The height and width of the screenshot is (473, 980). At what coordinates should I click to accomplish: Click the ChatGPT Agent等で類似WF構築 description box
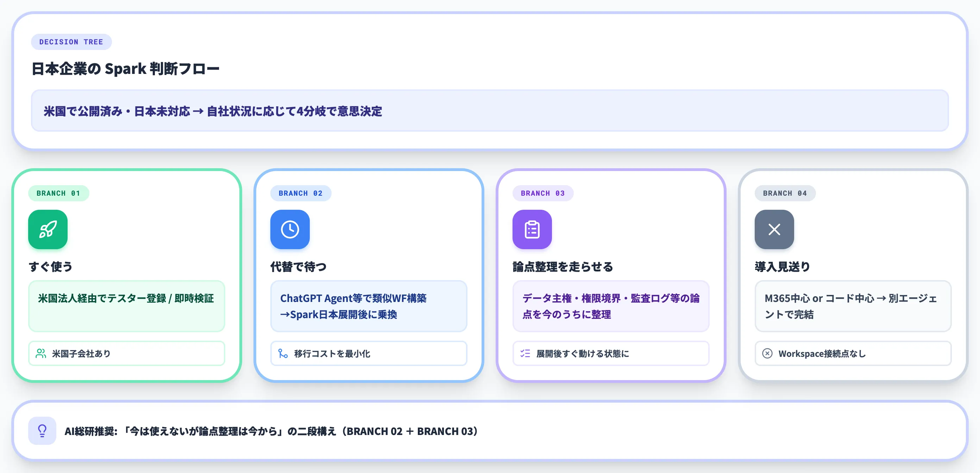pyautogui.click(x=369, y=306)
